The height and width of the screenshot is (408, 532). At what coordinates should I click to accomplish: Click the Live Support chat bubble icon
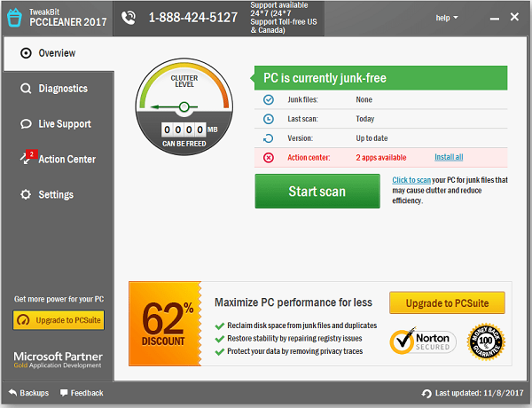click(x=26, y=124)
